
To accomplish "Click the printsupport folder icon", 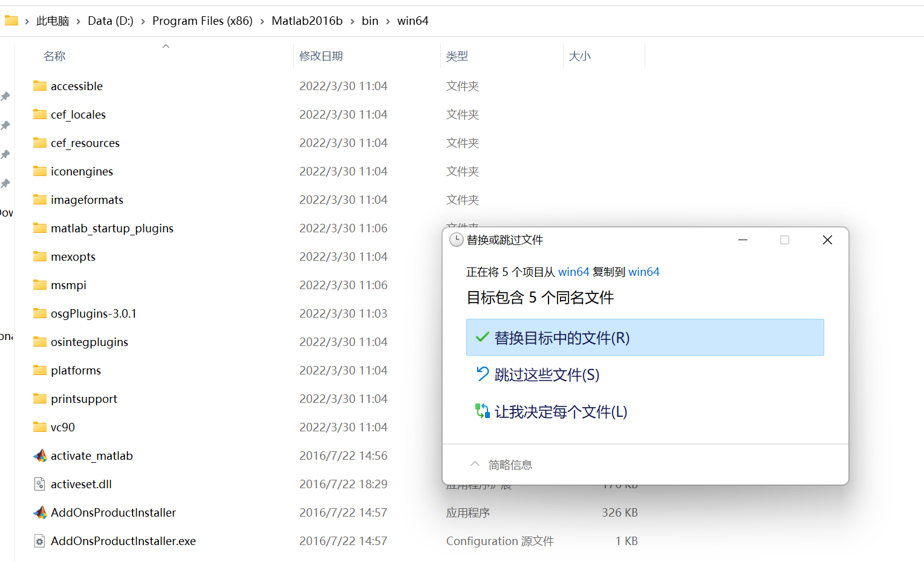I will [40, 399].
